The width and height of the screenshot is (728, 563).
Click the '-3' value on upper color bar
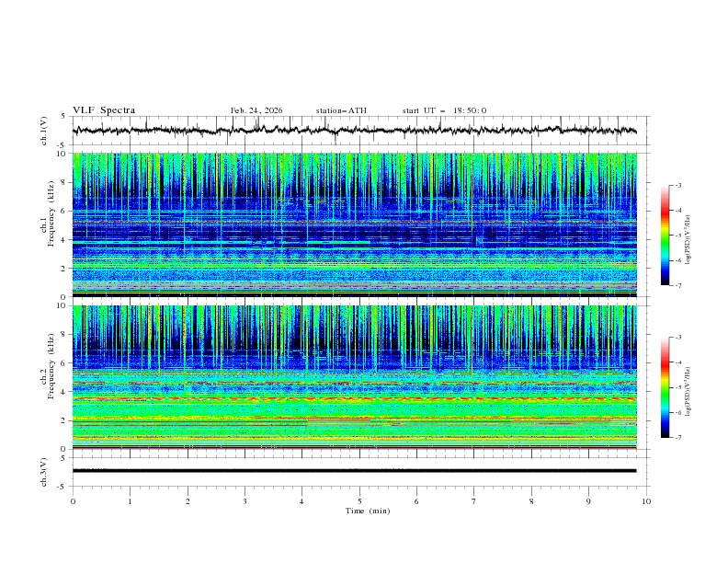(677, 185)
